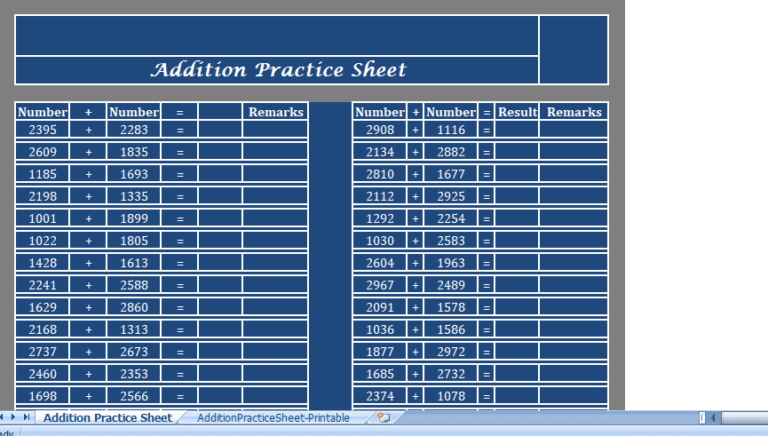Image resolution: width=768 pixels, height=436 pixels.
Task: Select cell containing 1613
Action: point(134,263)
